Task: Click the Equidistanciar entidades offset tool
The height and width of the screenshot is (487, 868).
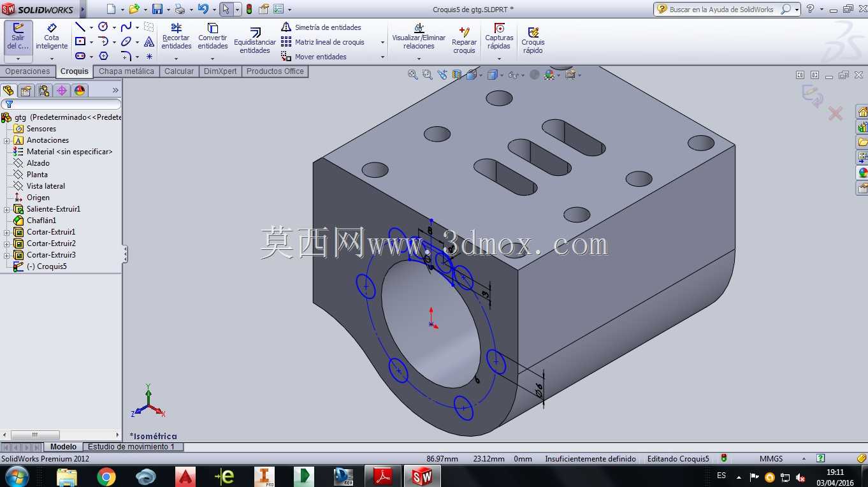Action: click(255, 40)
